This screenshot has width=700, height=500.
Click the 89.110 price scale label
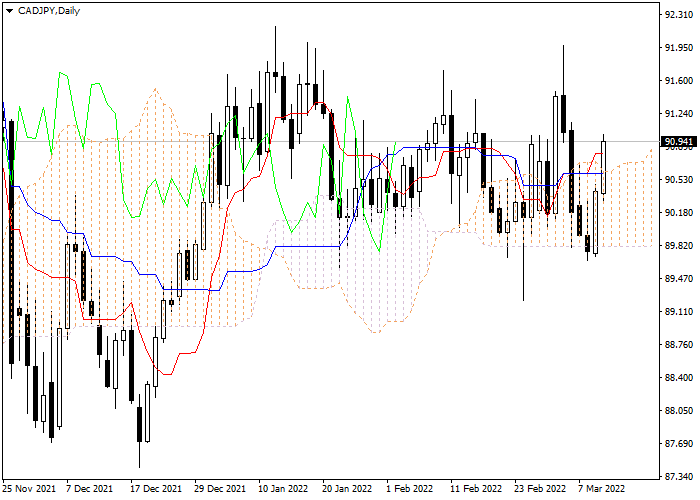679,312
